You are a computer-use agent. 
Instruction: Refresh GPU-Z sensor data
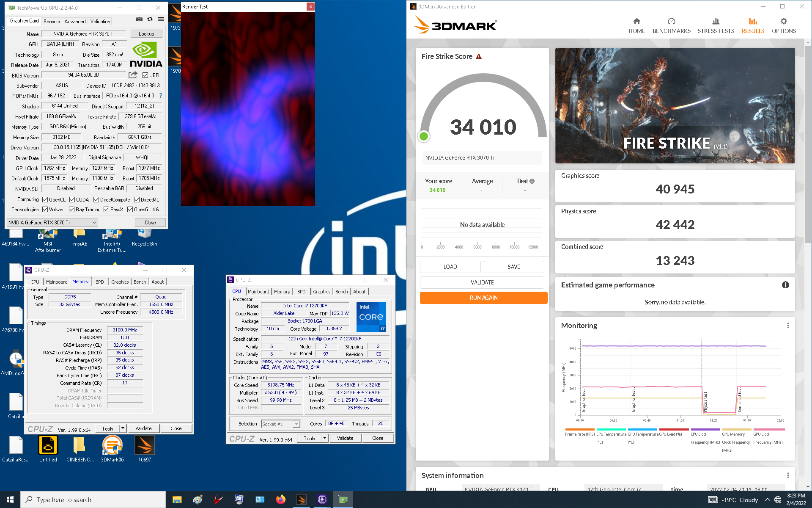tap(150, 19)
